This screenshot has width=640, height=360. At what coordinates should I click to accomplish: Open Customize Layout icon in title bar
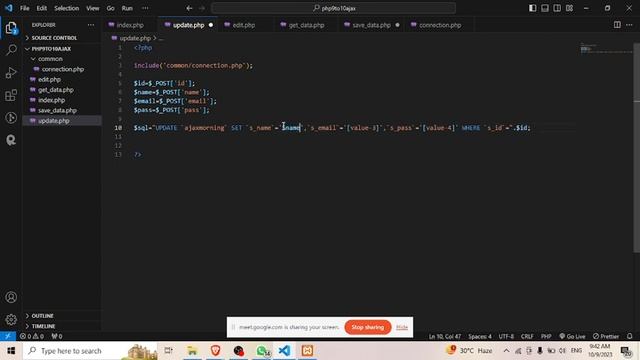point(569,8)
